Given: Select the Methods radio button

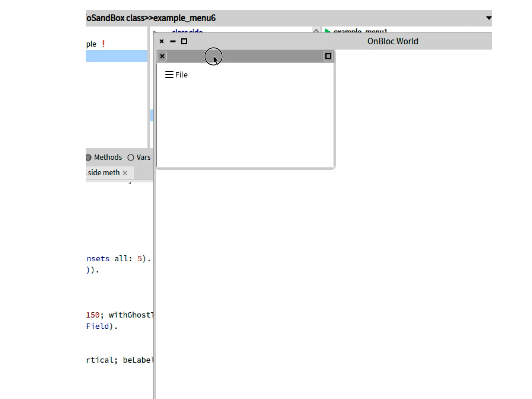Looking at the screenshot, I should 89,157.
